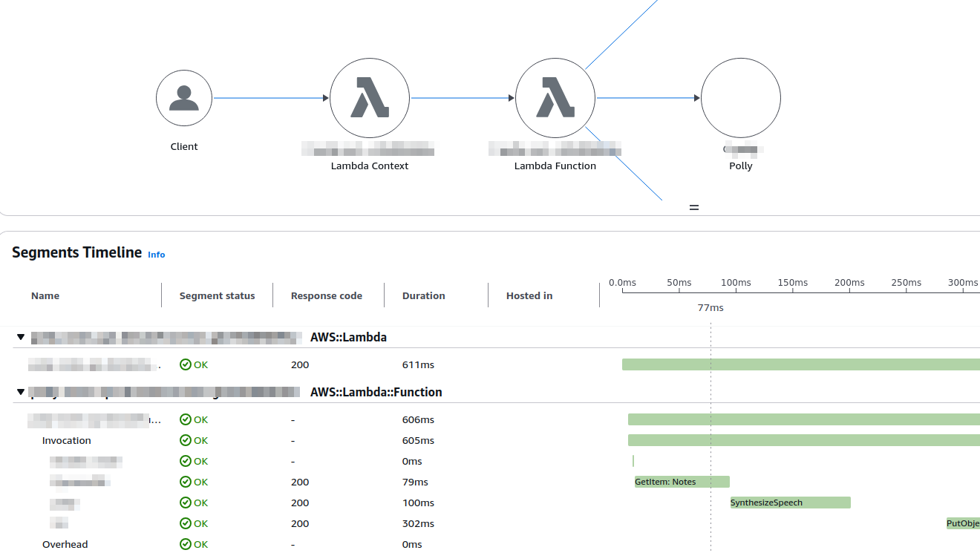This screenshot has width=980, height=553.
Task: Click the GetItem: Notes timeline bar
Action: click(682, 482)
